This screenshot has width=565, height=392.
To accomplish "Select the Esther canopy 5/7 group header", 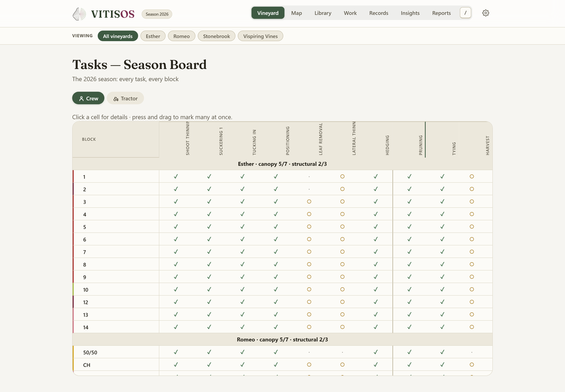I will coord(282,164).
